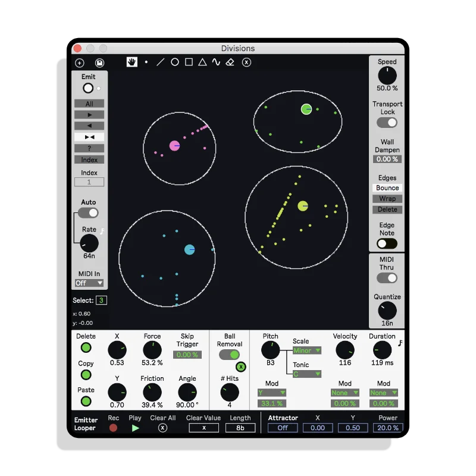Click the green Paste emitter button
The height and width of the screenshot is (476, 476).
[x=86, y=401]
